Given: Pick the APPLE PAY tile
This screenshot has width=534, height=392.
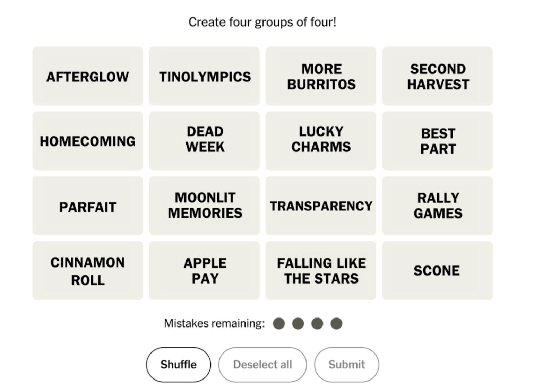Looking at the screenshot, I should pos(204,271).
